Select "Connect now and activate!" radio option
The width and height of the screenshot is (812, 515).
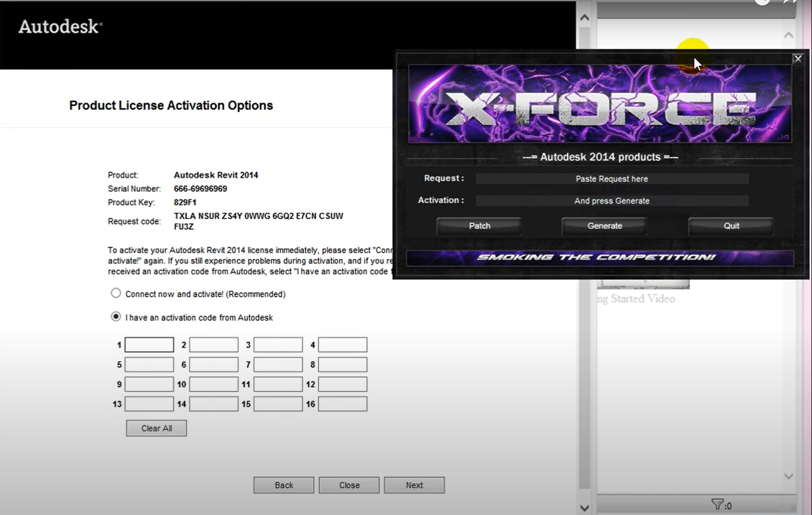116,293
